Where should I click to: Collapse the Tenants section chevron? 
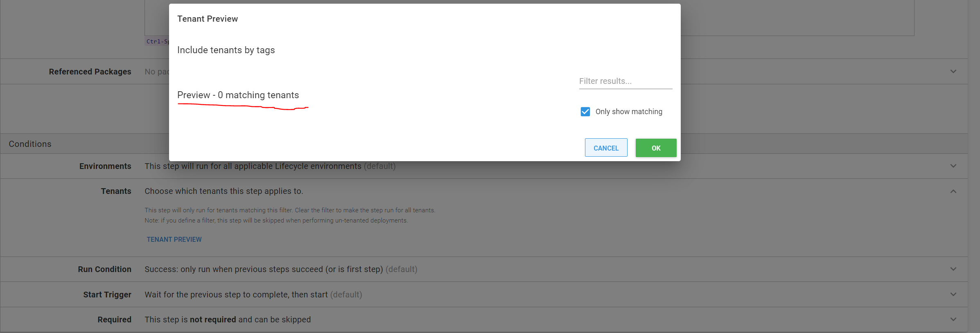(953, 191)
